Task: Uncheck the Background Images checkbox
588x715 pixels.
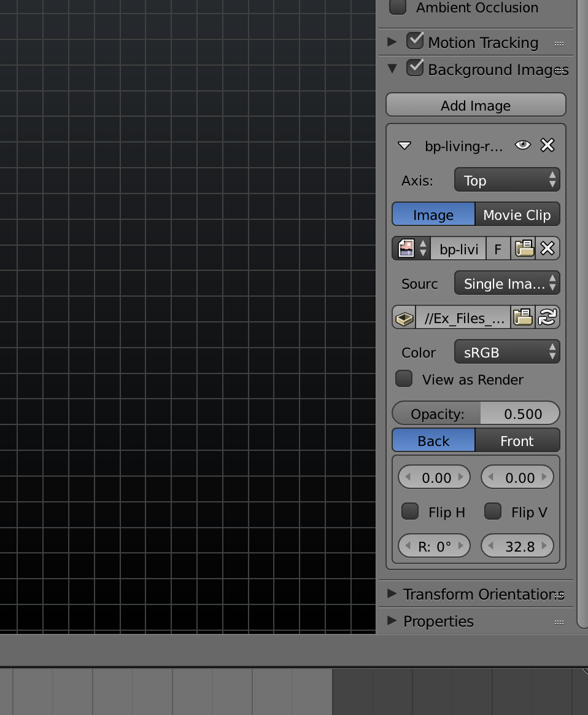Action: [x=415, y=68]
